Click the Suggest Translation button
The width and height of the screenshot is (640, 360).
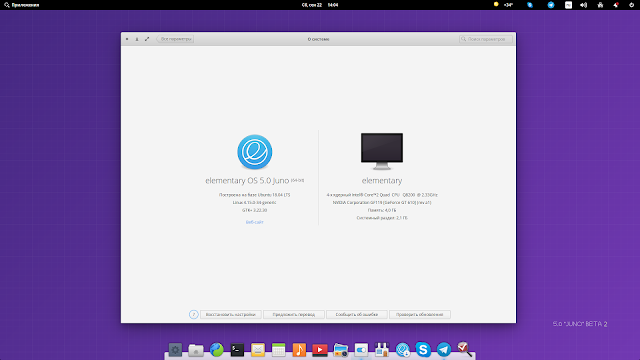[294, 314]
